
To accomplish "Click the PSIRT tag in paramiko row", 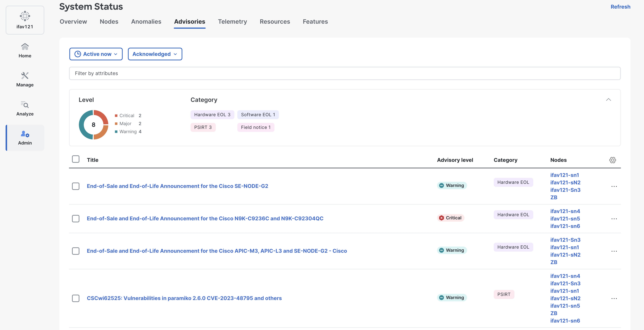I will point(504,294).
